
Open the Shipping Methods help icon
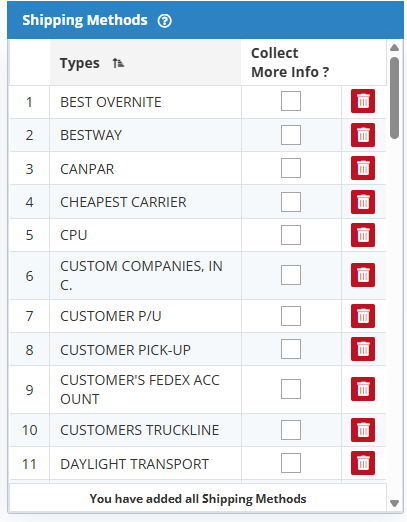(164, 21)
